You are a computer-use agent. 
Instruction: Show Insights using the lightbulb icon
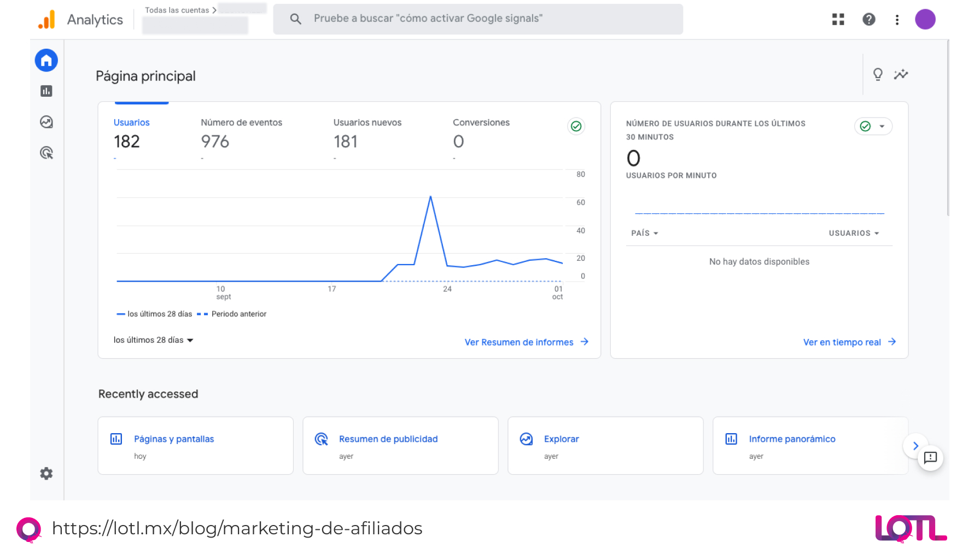(878, 74)
